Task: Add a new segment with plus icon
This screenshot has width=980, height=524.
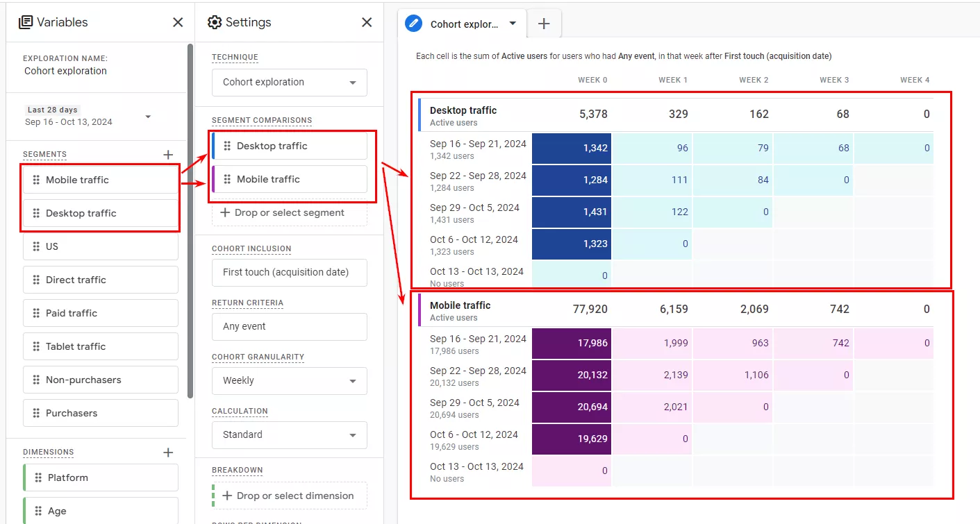Action: pyautogui.click(x=167, y=155)
